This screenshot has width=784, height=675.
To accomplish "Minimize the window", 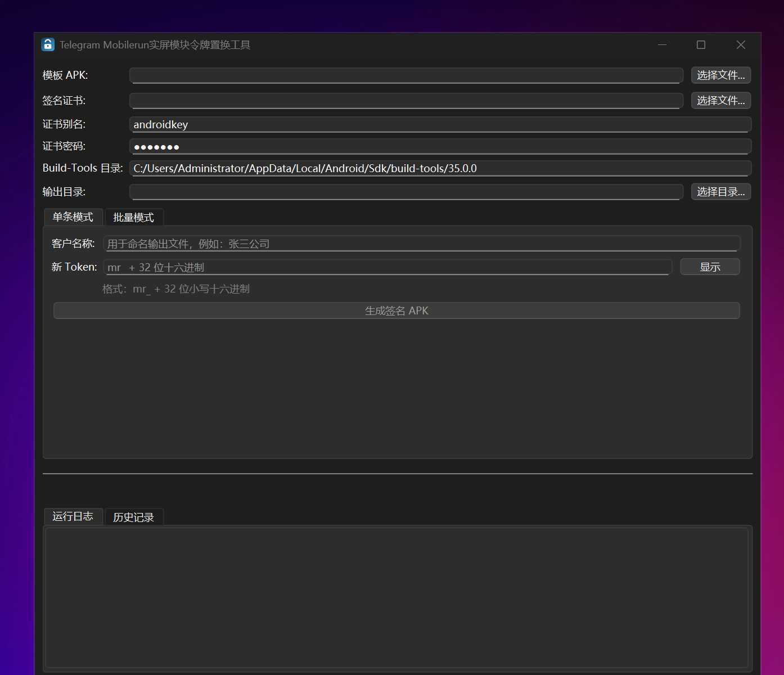I will [x=662, y=45].
